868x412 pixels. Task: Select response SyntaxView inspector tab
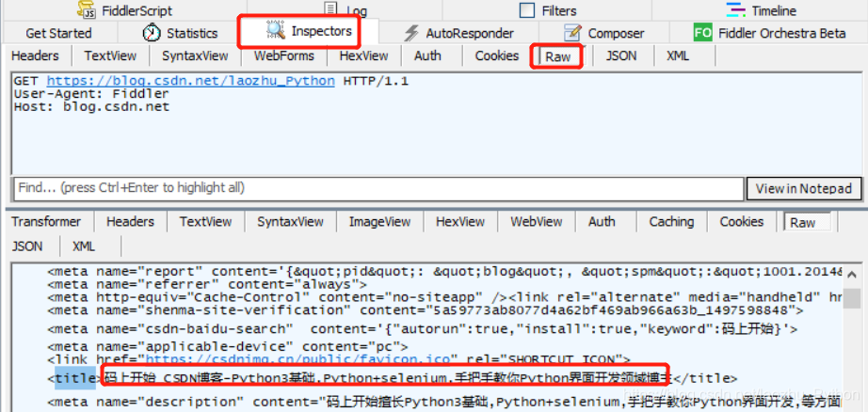290,222
